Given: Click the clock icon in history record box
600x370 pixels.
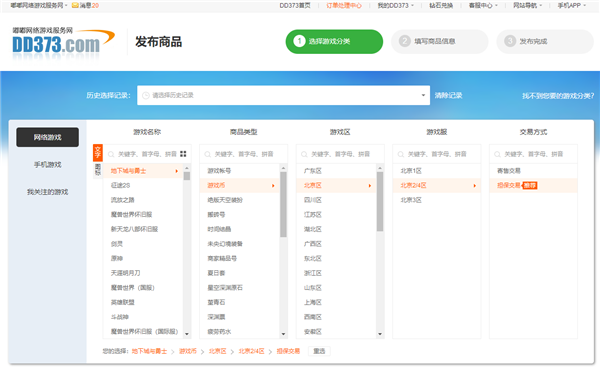Looking at the screenshot, I should tap(145, 95).
